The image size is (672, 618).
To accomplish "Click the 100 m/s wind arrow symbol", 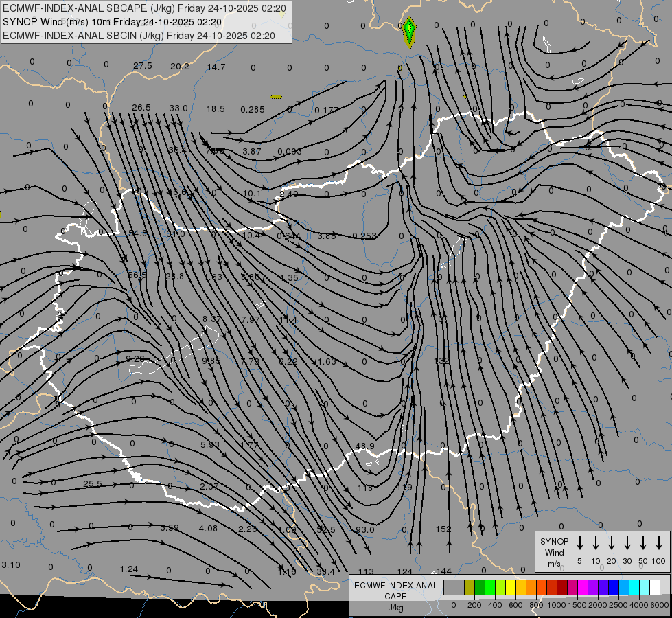I will click(659, 543).
